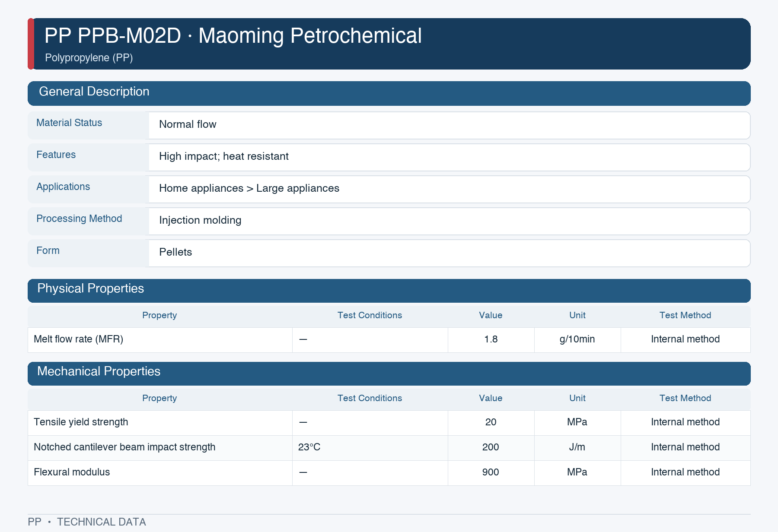
Task: Select Home appliances > Large appliances text
Action: 249,188
